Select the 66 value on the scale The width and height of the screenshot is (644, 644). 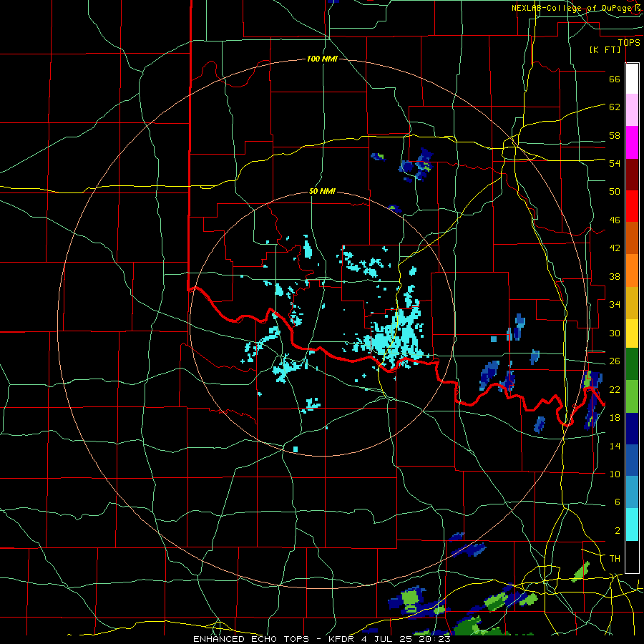click(x=615, y=79)
